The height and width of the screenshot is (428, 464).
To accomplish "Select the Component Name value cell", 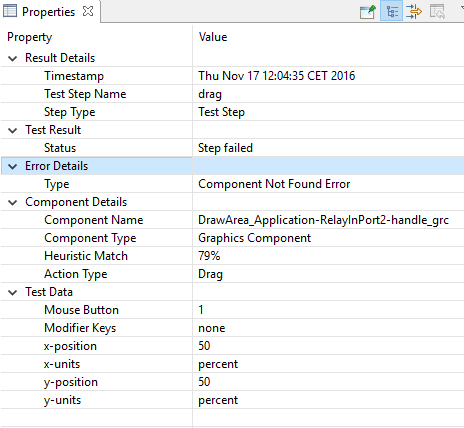I will click(328, 220).
